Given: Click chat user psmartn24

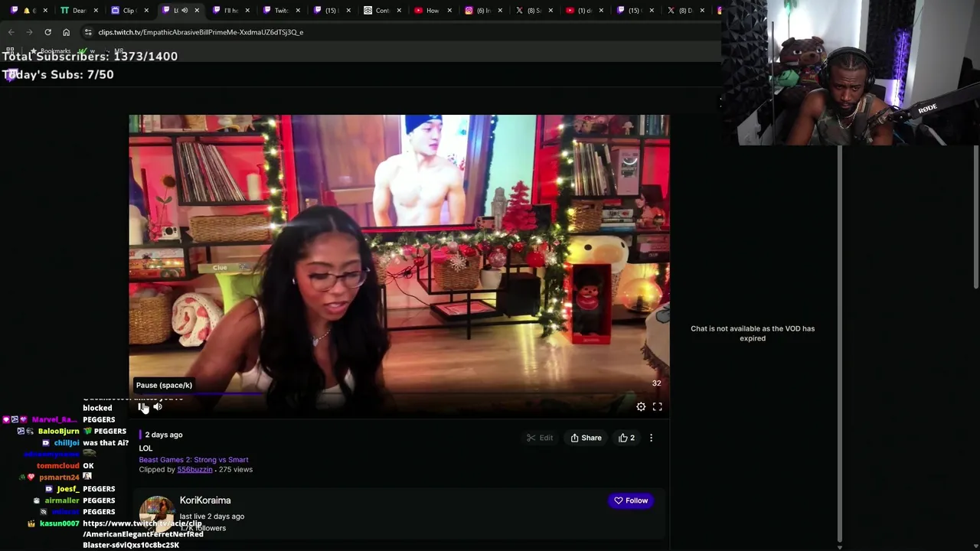Looking at the screenshot, I should click(59, 477).
